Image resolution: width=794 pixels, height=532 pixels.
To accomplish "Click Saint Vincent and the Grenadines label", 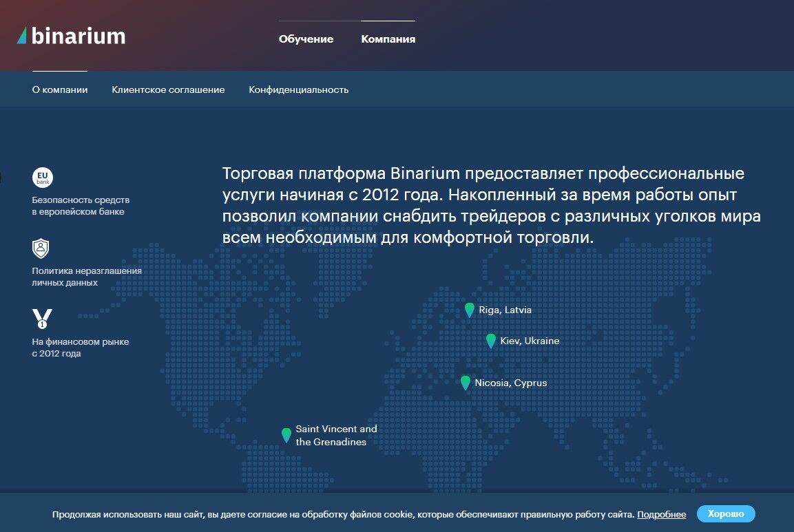I will click(336, 436).
